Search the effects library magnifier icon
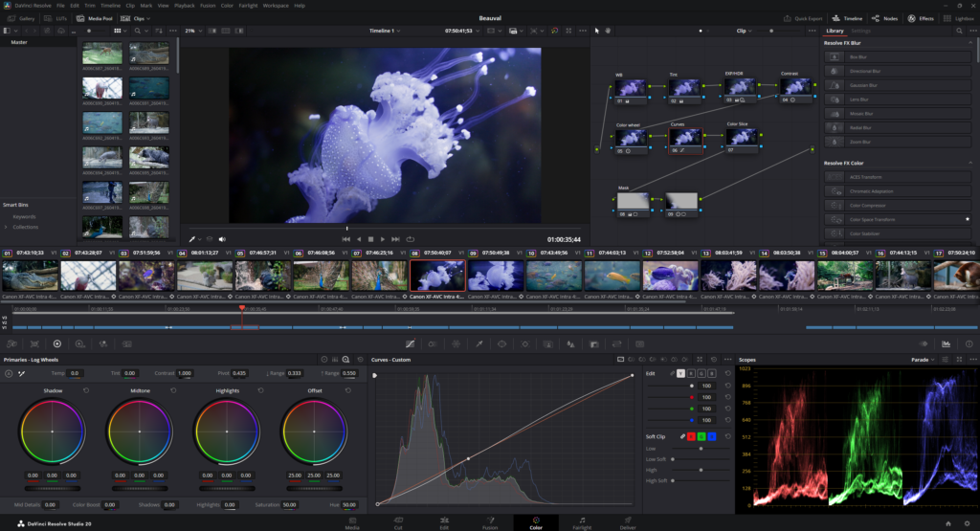The image size is (980, 531). click(x=959, y=31)
